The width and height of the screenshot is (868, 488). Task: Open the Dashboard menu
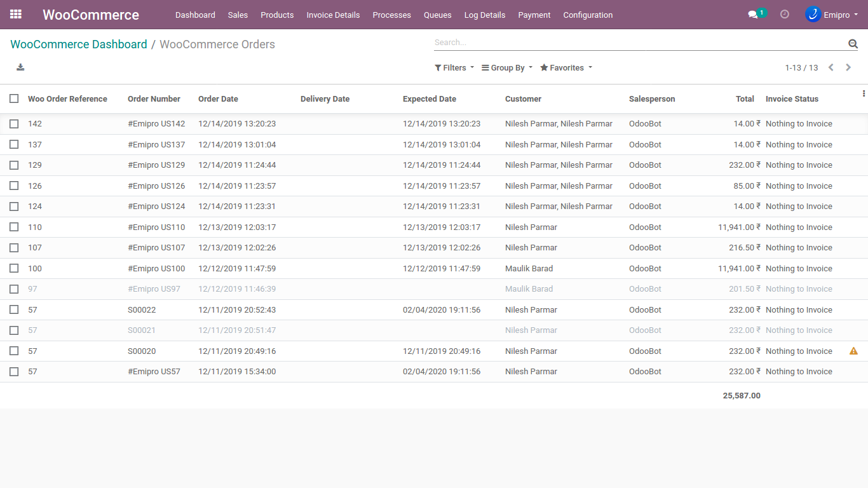tap(195, 15)
